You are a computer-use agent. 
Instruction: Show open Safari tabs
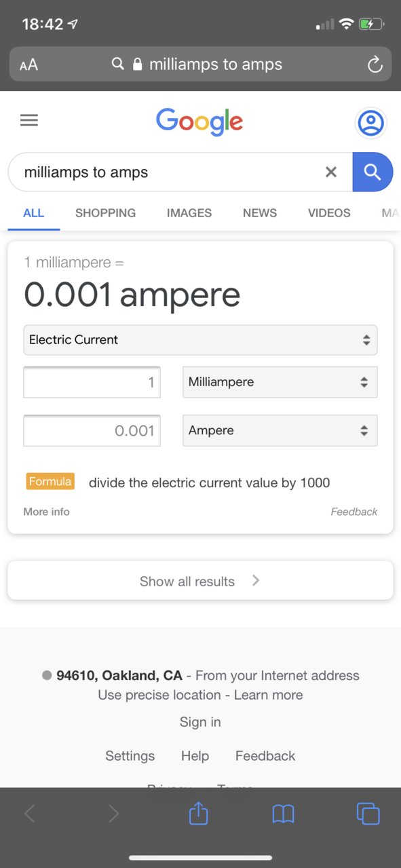tap(368, 813)
